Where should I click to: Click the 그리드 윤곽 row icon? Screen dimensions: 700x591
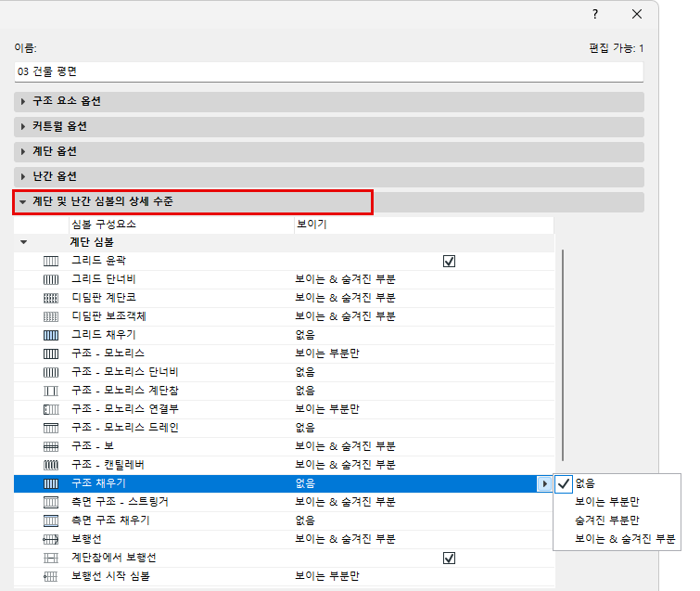coord(51,261)
